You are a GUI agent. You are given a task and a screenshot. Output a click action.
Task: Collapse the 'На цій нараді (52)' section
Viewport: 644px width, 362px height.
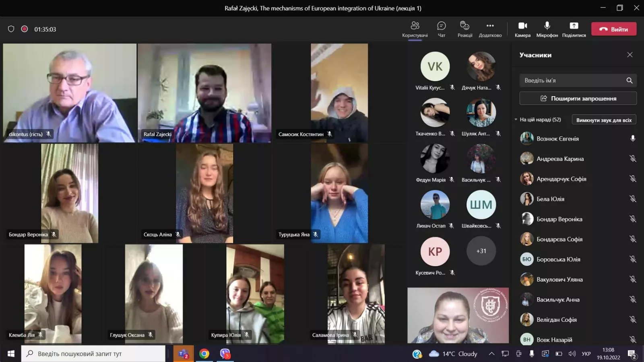[516, 119]
